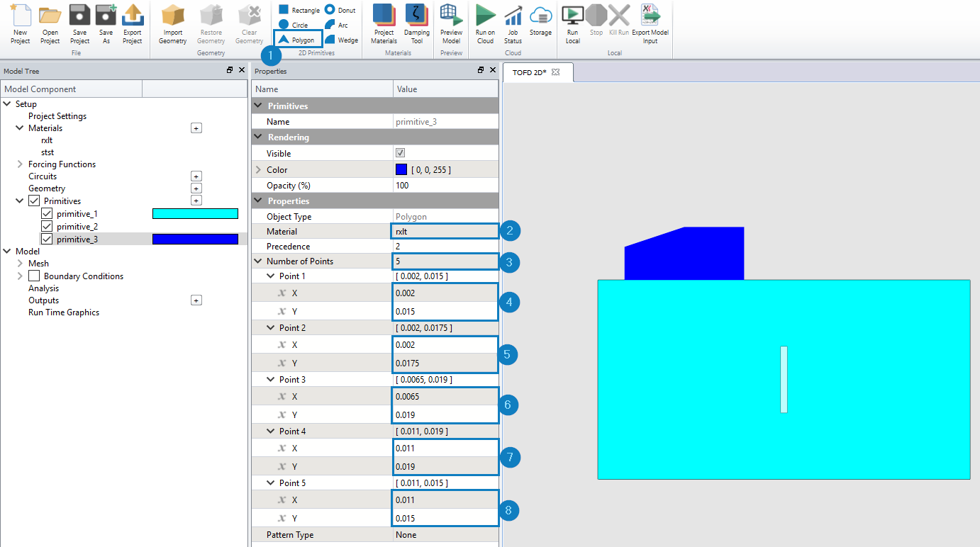Click primitive_3 blue color swatch in tree
The image size is (980, 547).
195,239
